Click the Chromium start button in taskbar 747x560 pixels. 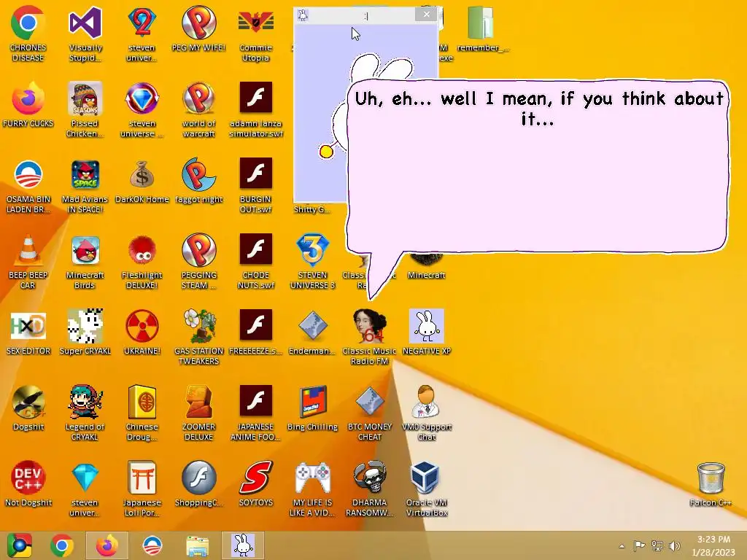pos(19,545)
